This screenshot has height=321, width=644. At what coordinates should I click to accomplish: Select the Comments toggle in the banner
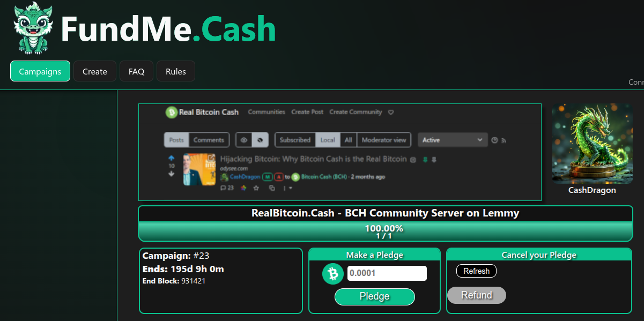click(x=209, y=140)
